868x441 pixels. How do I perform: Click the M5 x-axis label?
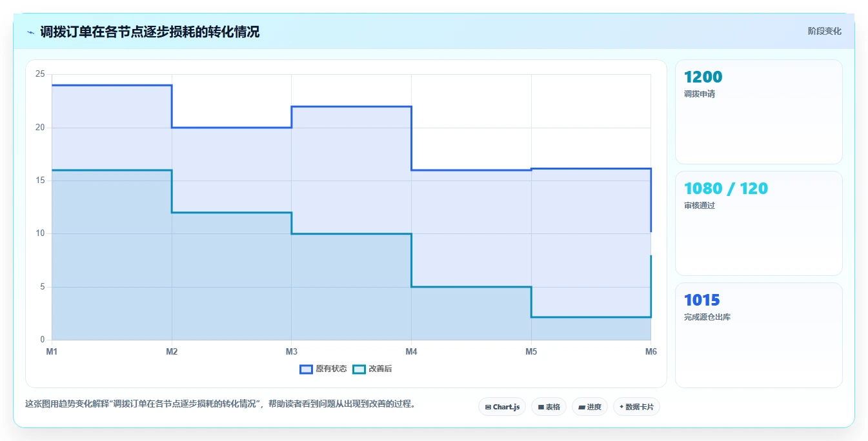[x=531, y=351]
